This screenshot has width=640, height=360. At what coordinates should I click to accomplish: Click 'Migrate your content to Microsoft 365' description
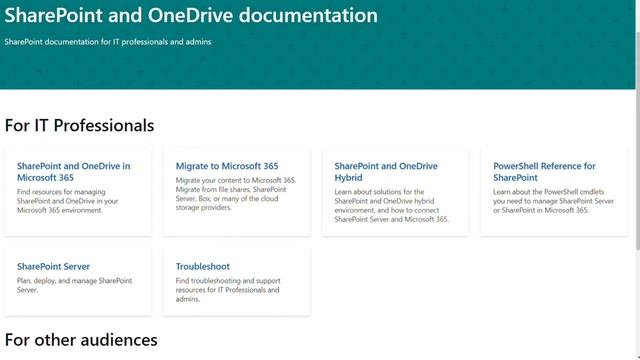pos(236,194)
